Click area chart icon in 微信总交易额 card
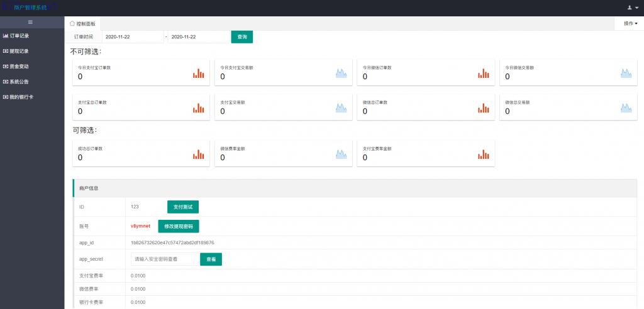The image size is (644, 309). pos(626,108)
